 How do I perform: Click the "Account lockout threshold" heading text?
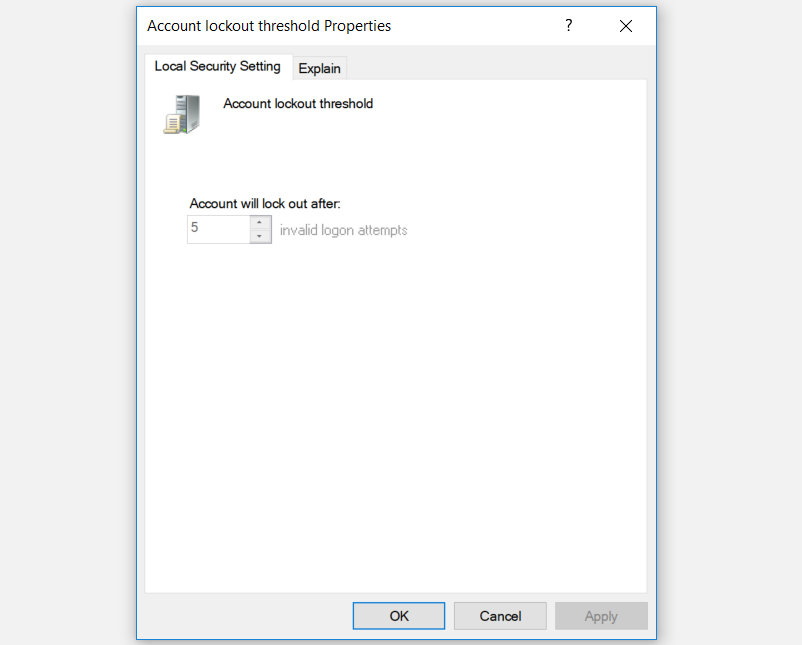[298, 103]
